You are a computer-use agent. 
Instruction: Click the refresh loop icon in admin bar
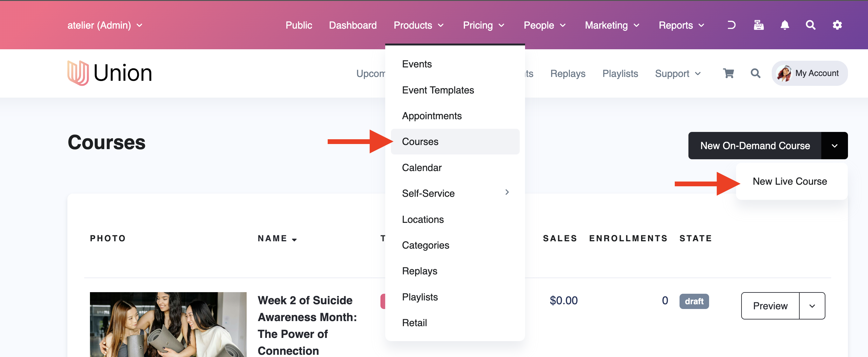(731, 25)
